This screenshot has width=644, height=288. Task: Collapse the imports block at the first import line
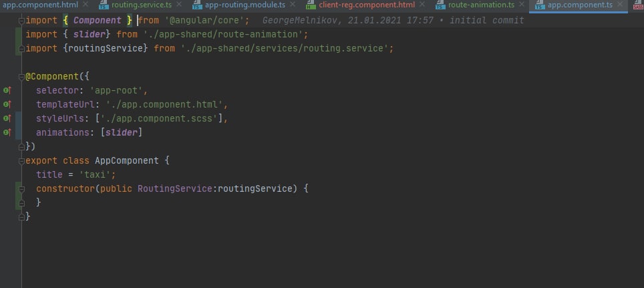pyautogui.click(x=21, y=20)
